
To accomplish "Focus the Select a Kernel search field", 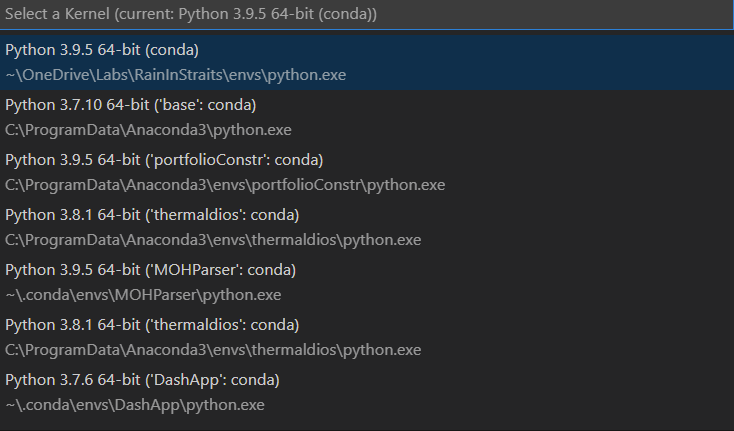I will (x=366, y=14).
